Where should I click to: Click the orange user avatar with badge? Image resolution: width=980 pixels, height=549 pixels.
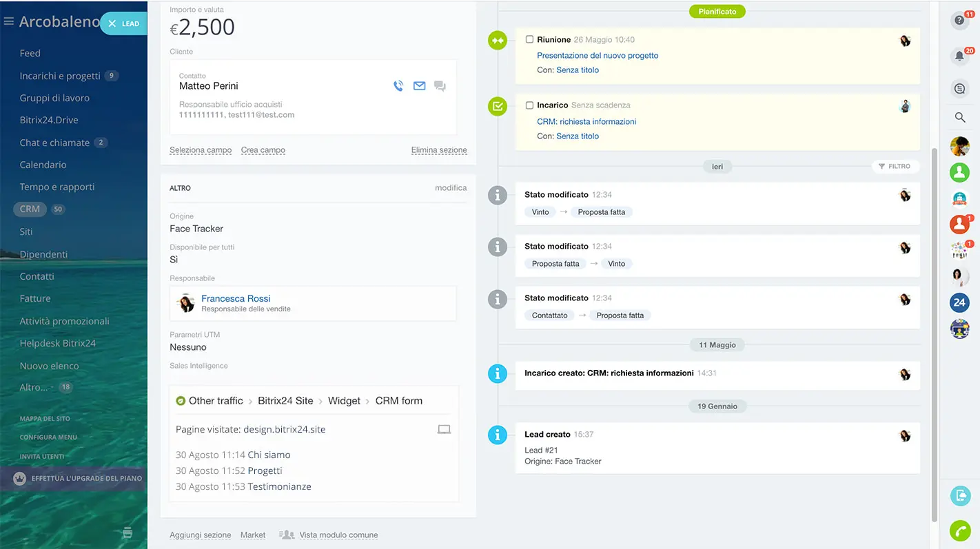960,224
